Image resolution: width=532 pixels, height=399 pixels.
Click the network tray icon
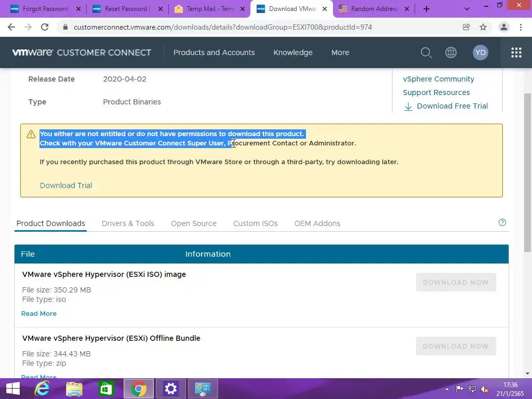[x=472, y=389]
